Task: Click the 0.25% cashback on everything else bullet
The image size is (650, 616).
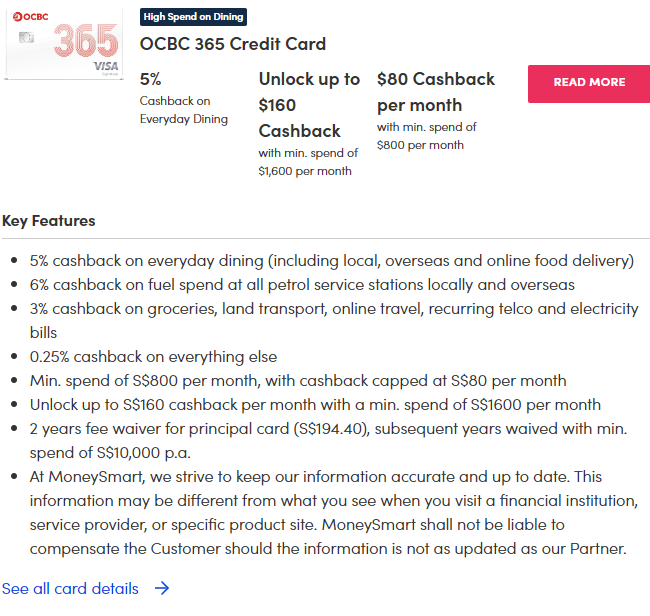Action: (153, 357)
